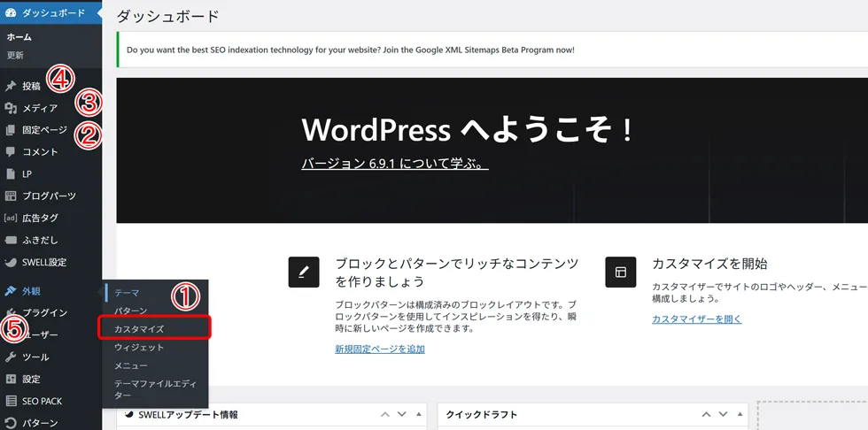Screen dimensions: 868x430
Task: Move クイックドラフト widget down
Action: (723, 415)
